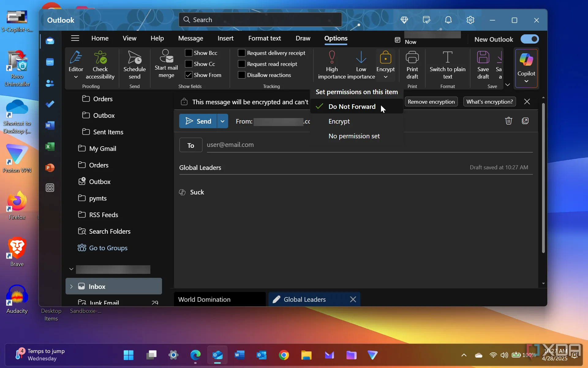Mark message as Low importance
This screenshot has height=368, width=588.
(361, 65)
